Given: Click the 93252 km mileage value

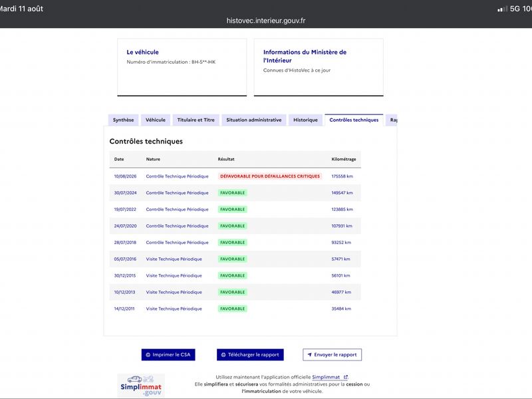Looking at the screenshot, I should [341, 243].
